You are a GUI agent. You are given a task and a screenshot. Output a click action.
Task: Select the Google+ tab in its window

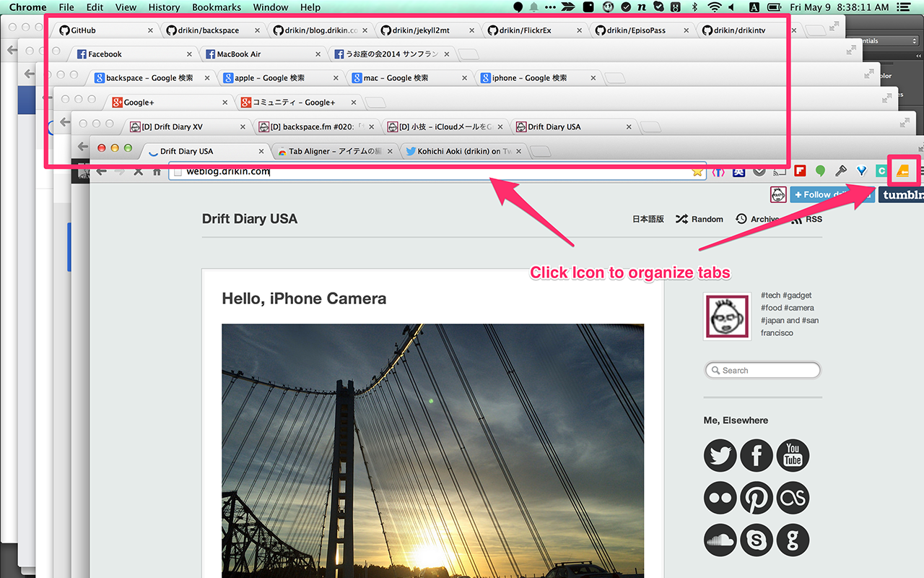click(169, 103)
